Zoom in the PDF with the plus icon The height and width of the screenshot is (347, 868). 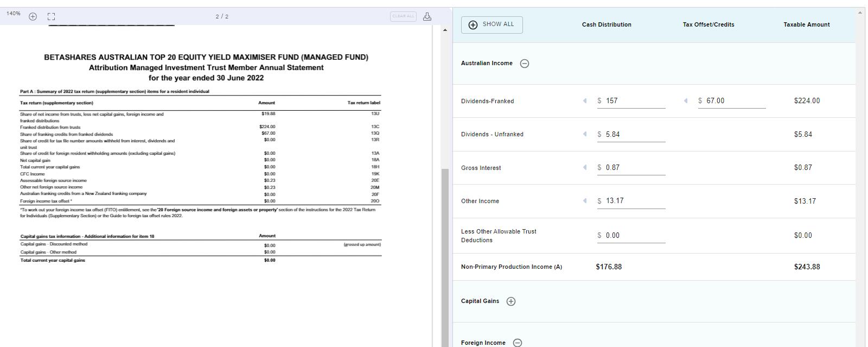33,16
